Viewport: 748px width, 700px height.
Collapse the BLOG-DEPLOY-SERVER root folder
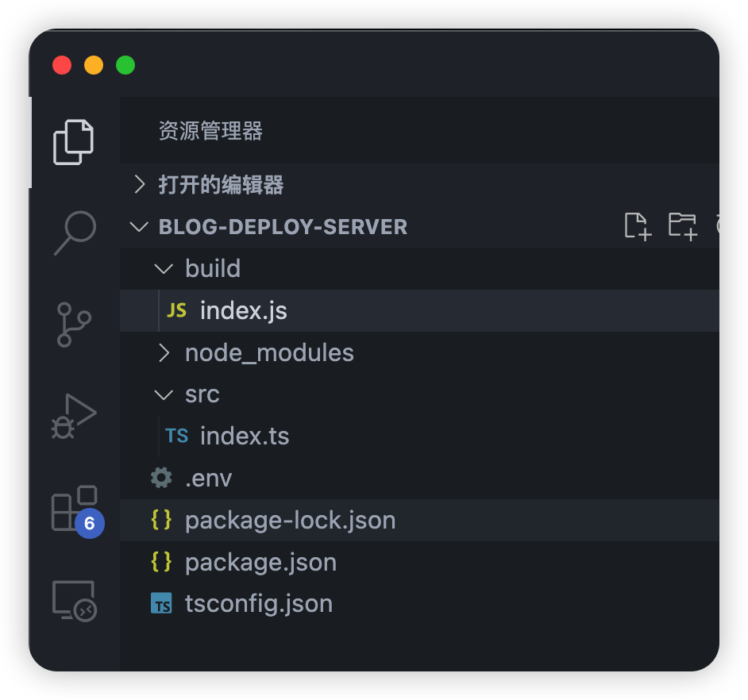click(x=283, y=226)
